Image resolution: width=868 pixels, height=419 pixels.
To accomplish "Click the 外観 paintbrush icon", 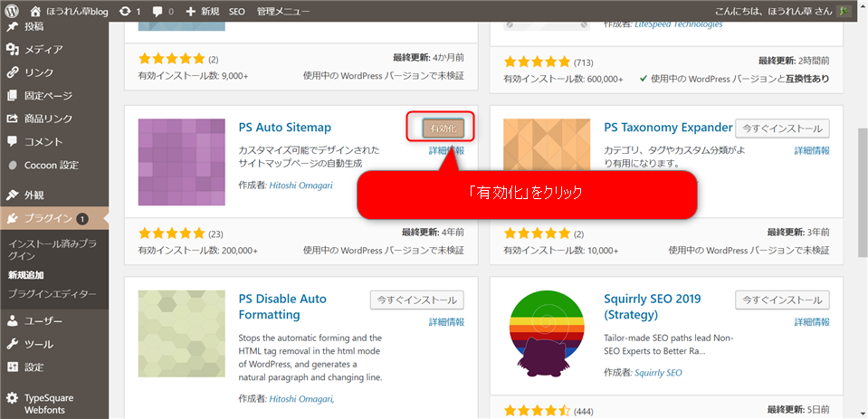I will (x=13, y=195).
